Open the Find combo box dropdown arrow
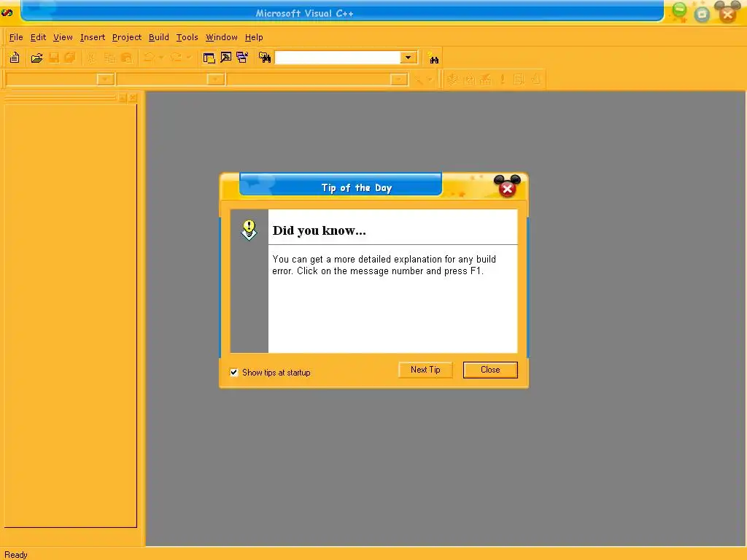Image resolution: width=747 pixels, height=560 pixels. pos(408,58)
